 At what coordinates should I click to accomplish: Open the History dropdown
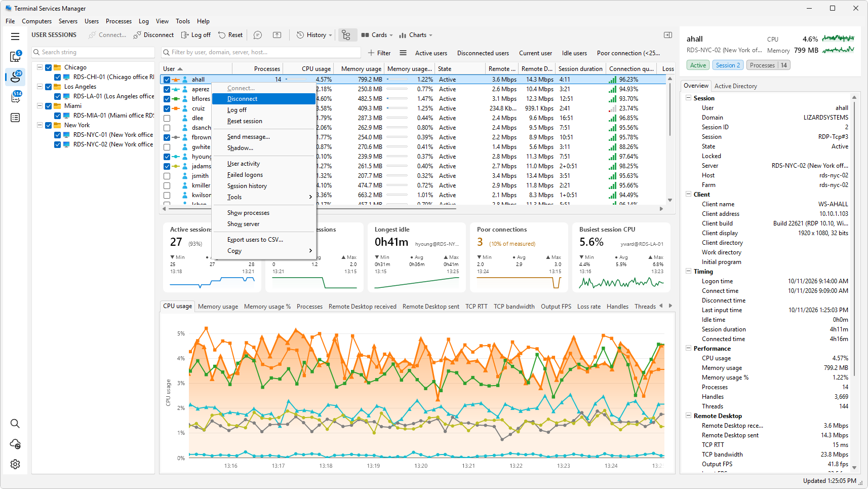[x=314, y=35]
